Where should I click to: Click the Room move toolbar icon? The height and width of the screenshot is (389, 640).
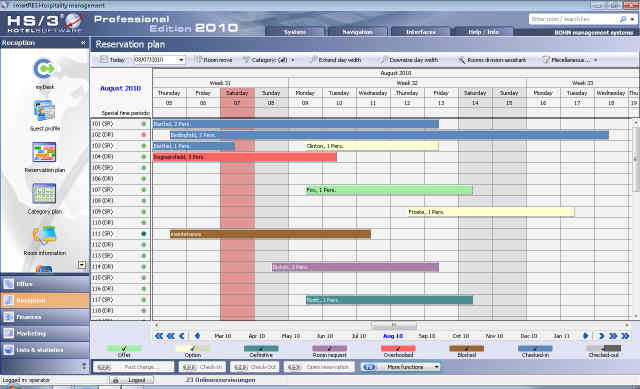click(198, 60)
